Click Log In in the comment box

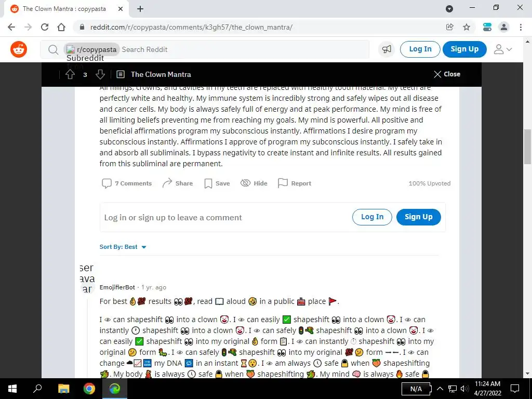[x=372, y=217]
